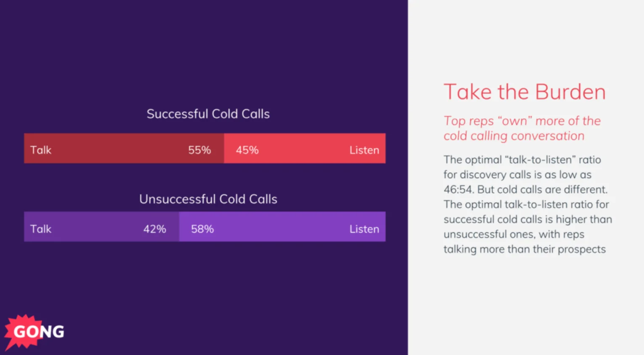The width and height of the screenshot is (644, 355).
Task: Click the 58% value in the light purple segment
Action: coord(203,229)
